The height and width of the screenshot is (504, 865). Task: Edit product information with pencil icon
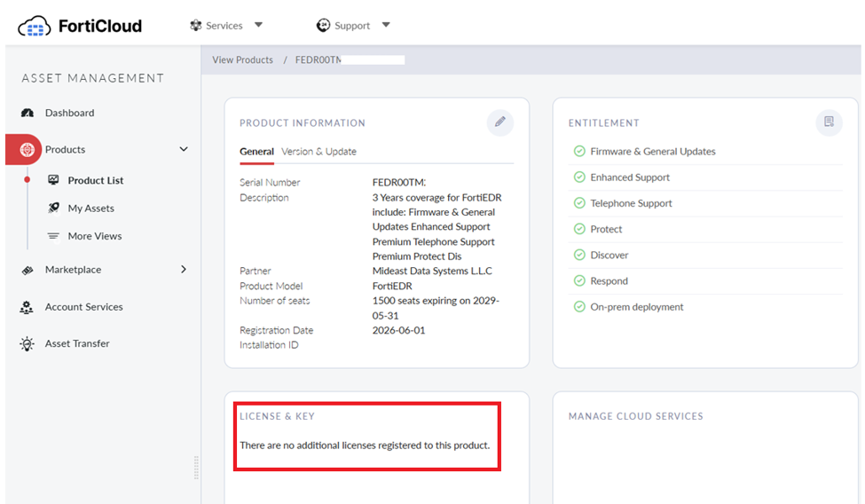tap(499, 122)
